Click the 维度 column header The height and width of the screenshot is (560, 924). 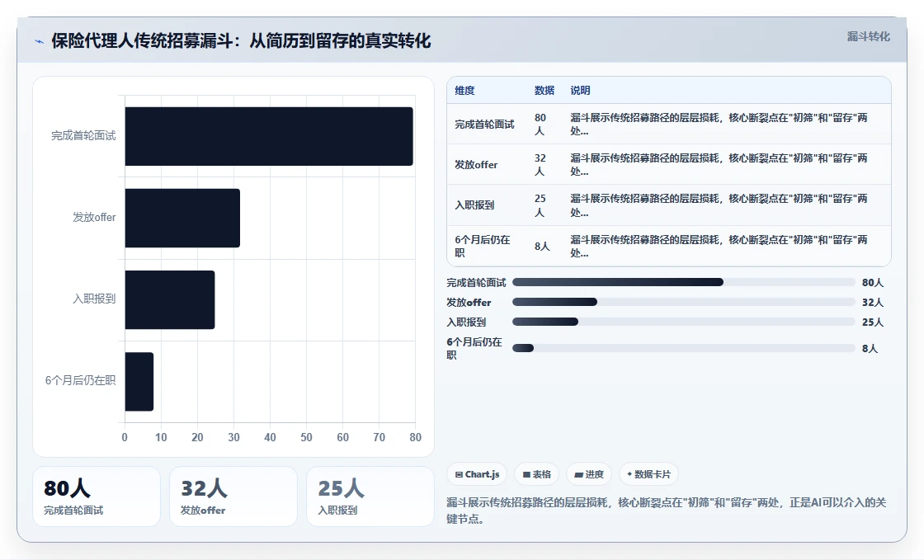[464, 91]
